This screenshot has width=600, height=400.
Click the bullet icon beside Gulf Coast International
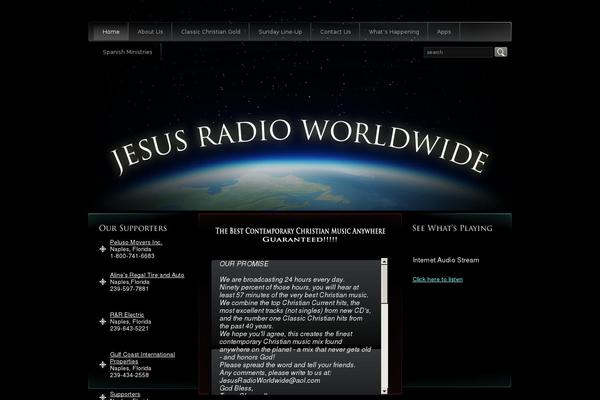[x=103, y=365]
